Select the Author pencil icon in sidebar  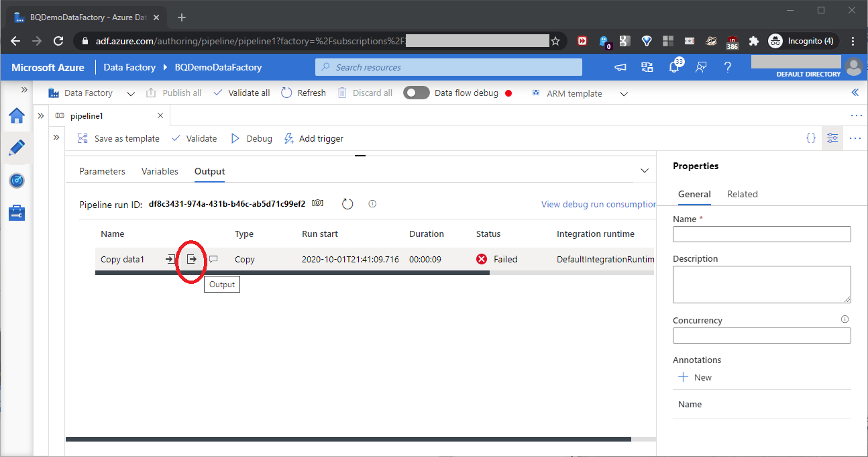(x=17, y=148)
